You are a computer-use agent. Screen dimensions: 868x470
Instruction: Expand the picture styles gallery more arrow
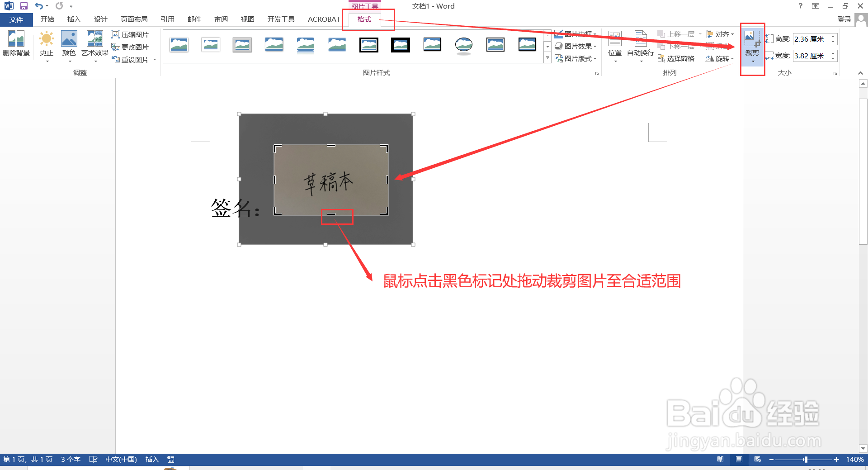(547, 58)
